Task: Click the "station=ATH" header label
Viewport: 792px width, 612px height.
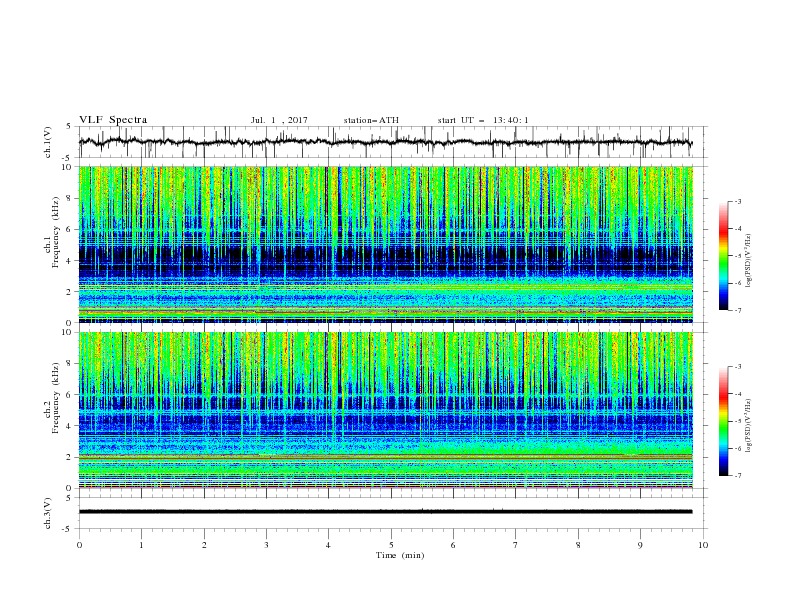Action: (x=371, y=120)
